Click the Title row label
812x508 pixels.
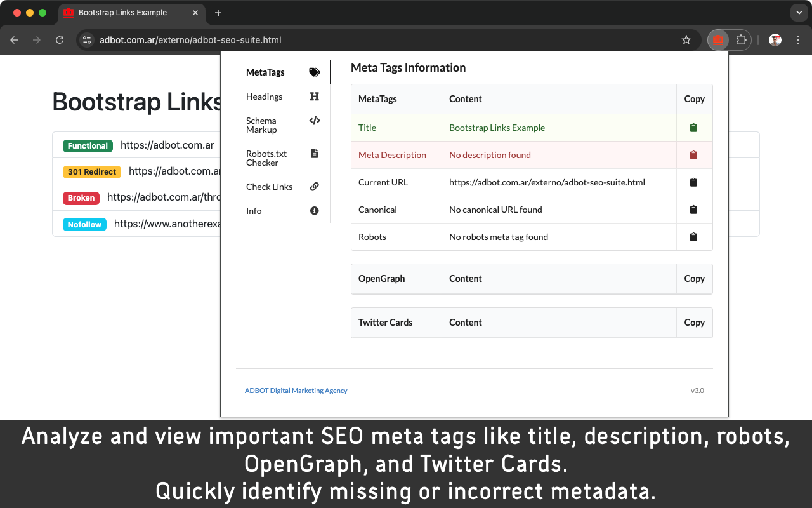(367, 128)
